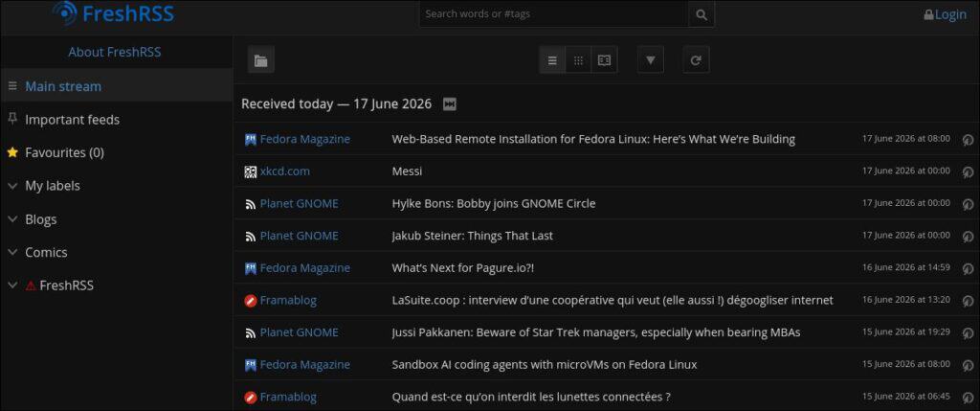Open About FreshRSS link
This screenshot has height=411, width=980.
[x=115, y=52]
